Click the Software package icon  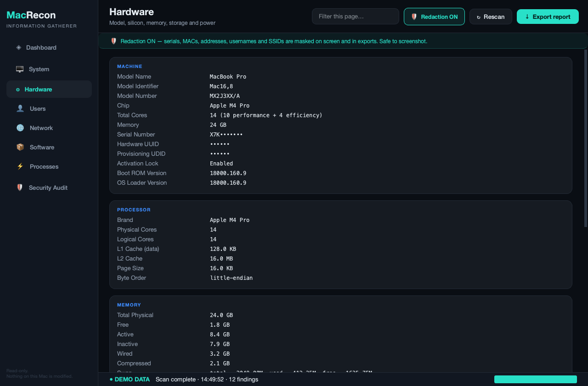(20, 147)
